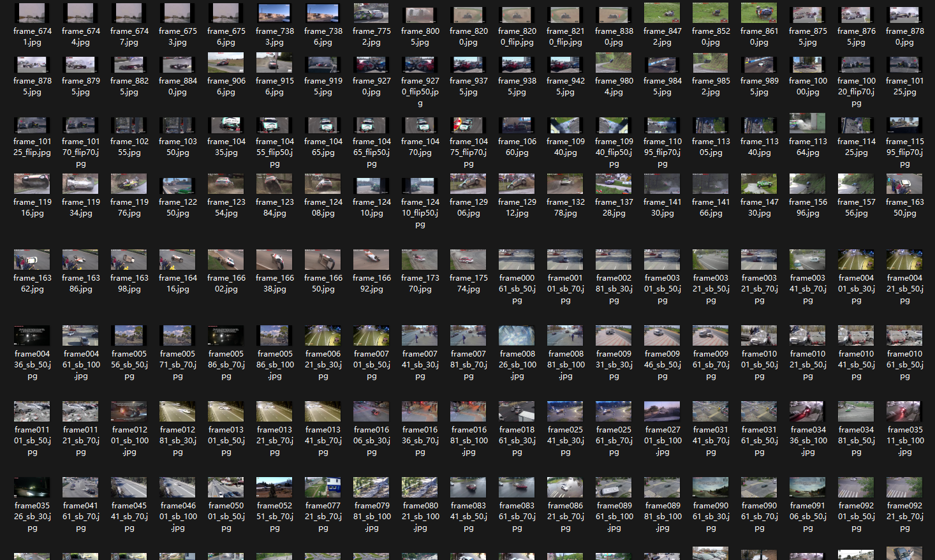Click the file name frame03511_sb_100.jpg
Screen dimensions: 935x560
(x=904, y=441)
